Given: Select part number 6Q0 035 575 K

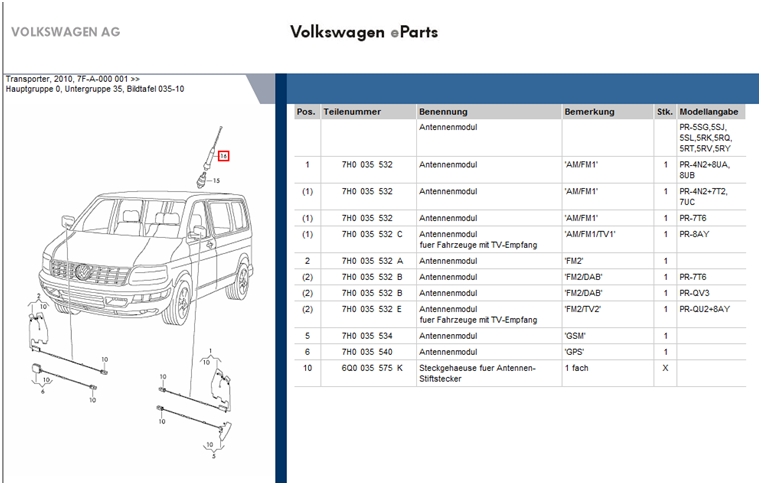Looking at the screenshot, I should 372,368.
